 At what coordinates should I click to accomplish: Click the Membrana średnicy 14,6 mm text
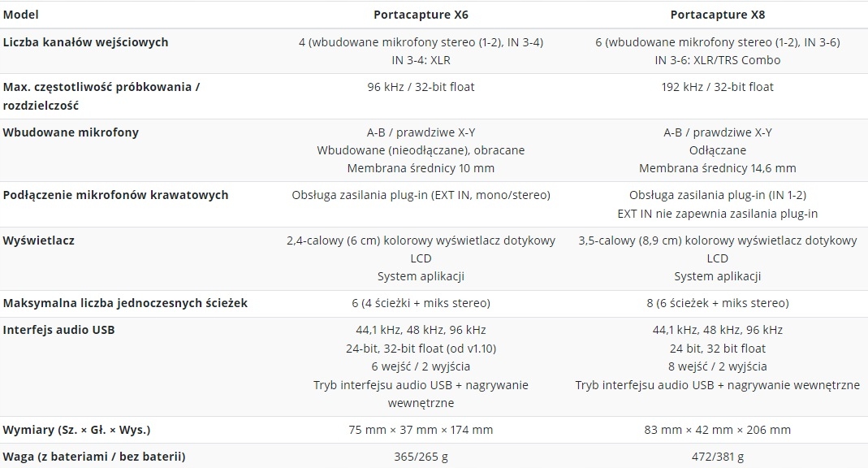[x=717, y=168]
